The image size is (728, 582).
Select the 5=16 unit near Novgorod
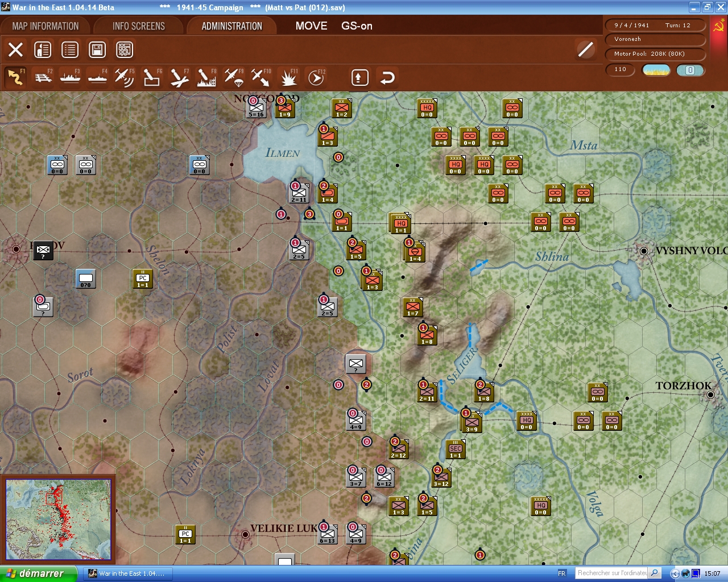(256, 107)
